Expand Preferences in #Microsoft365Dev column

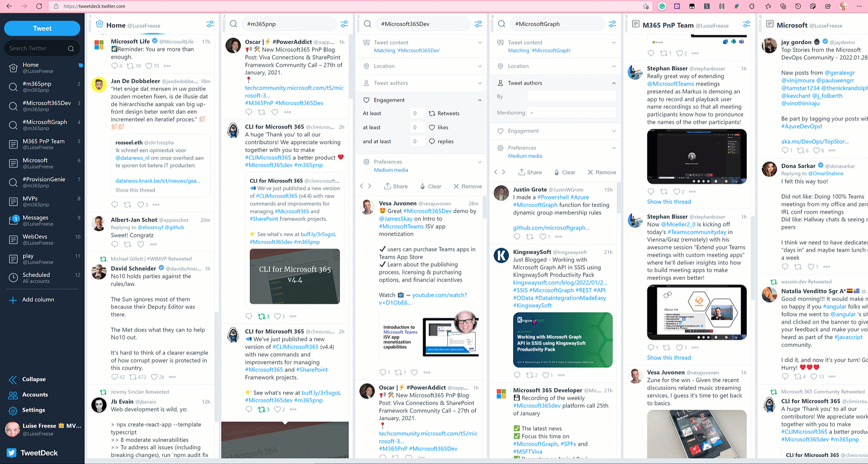[422, 166]
